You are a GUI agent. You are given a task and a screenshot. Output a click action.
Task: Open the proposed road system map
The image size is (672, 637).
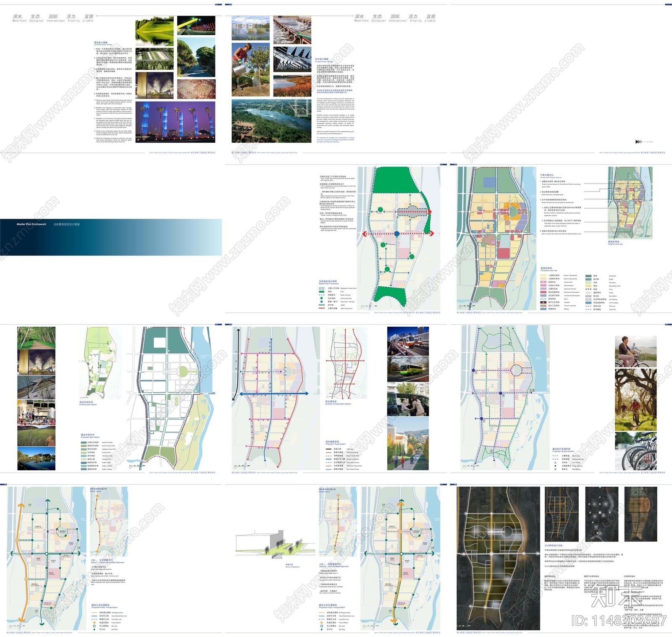[x=276, y=398]
